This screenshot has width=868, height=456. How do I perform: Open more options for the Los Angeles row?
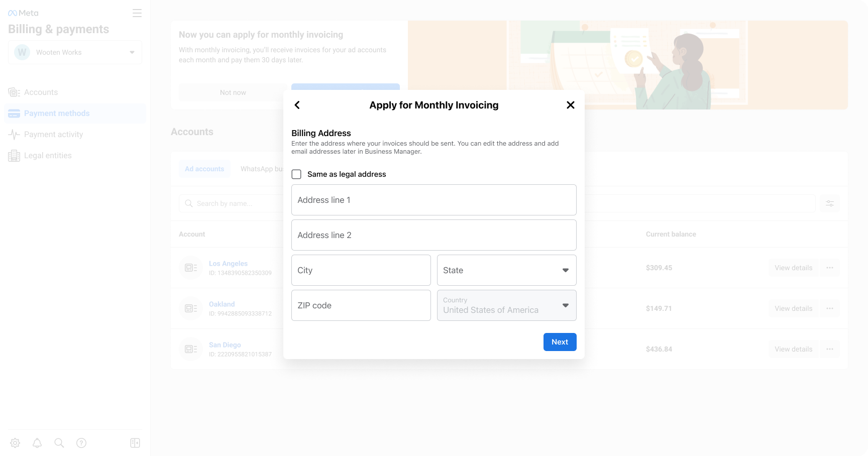click(830, 268)
